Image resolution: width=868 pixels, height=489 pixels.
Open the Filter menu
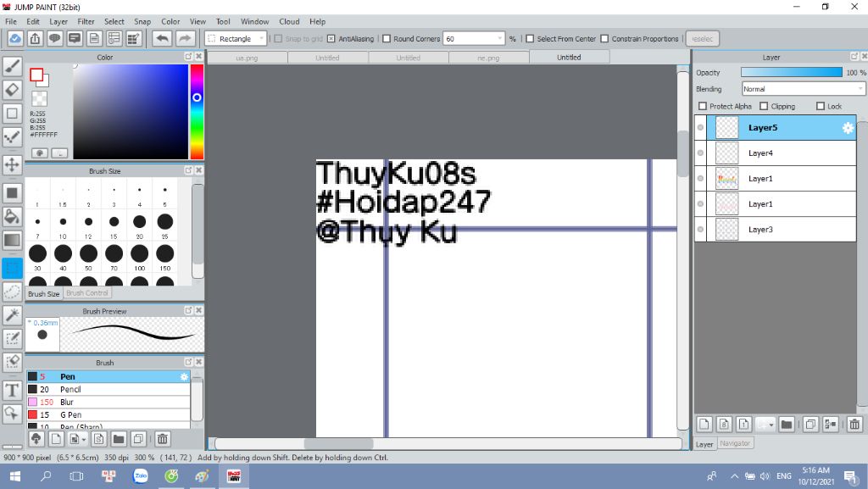click(x=86, y=21)
